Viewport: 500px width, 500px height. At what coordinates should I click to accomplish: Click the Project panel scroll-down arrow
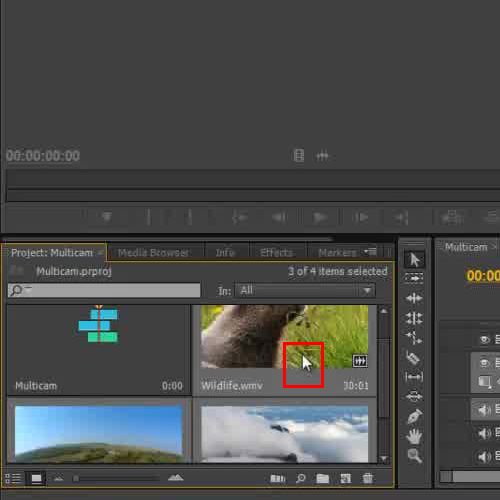(x=384, y=458)
